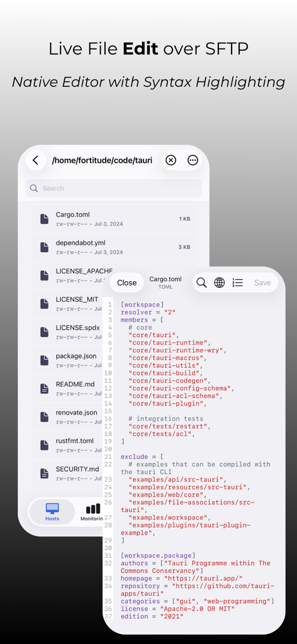This screenshot has width=297, height=644.
Task: Click the SECURITY.md document icon
Action: click(x=45, y=474)
